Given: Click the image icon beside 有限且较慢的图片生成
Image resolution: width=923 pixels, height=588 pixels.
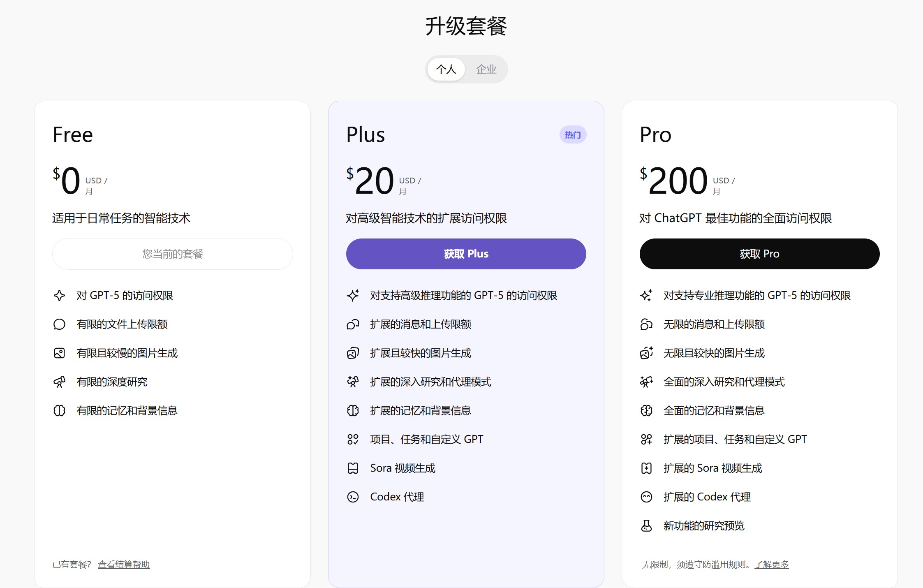Looking at the screenshot, I should pos(59,353).
